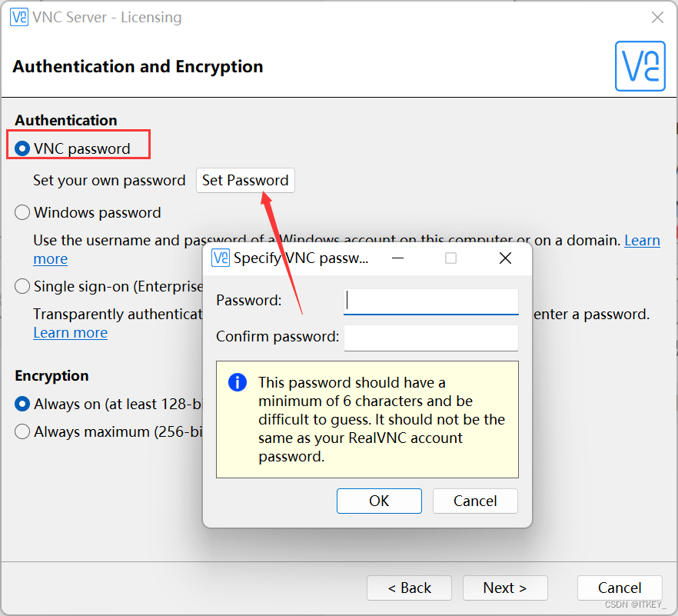Open Learn more under Single sign-on
The width and height of the screenshot is (678, 616).
(x=70, y=332)
